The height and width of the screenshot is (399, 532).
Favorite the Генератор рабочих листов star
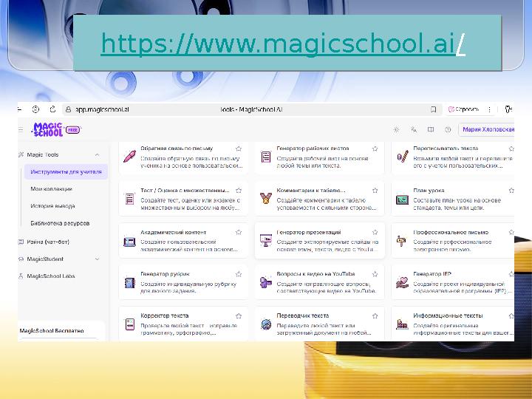pyautogui.click(x=375, y=149)
